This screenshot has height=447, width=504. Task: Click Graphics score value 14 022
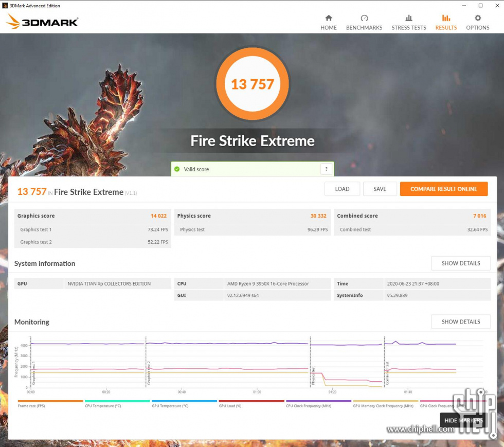[158, 216]
